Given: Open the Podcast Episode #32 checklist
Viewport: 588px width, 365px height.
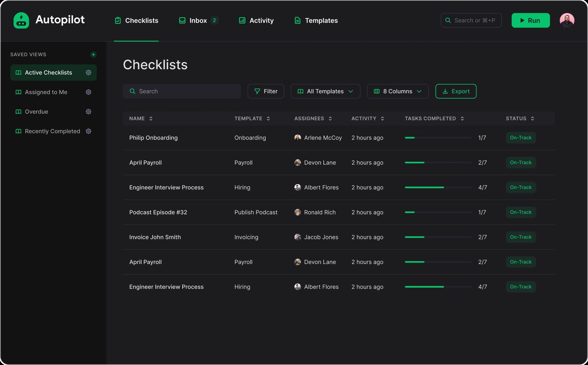Looking at the screenshot, I should 158,212.
